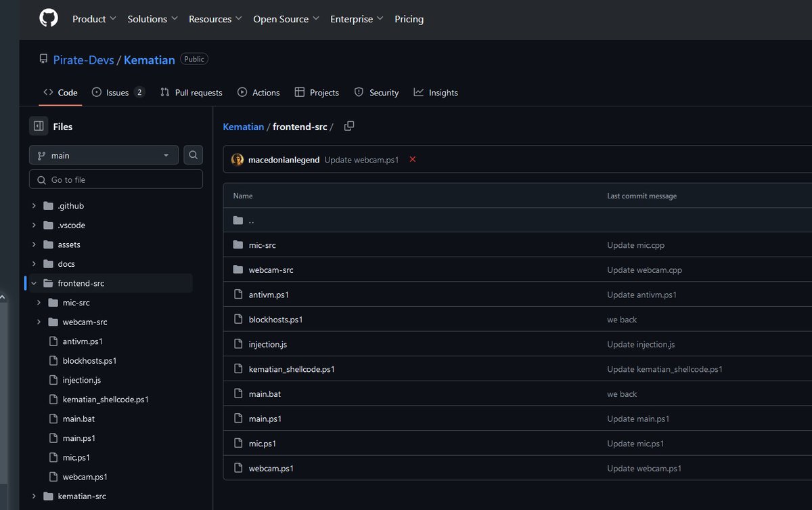The image size is (812, 510).
Task: Show the failed checks red X status
Action: (x=413, y=159)
